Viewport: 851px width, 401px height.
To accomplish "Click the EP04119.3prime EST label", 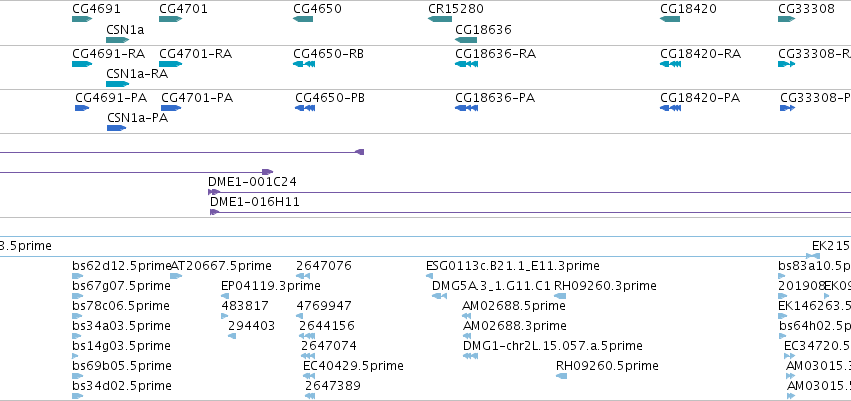I will click(271, 285).
